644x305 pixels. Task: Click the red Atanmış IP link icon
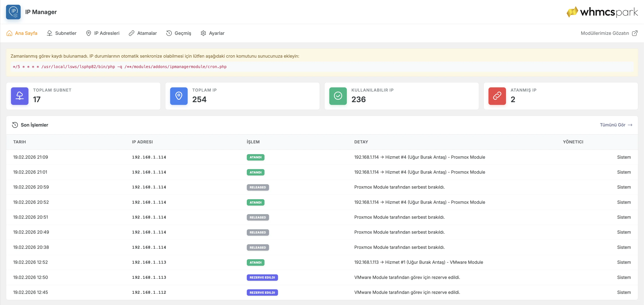pyautogui.click(x=497, y=96)
